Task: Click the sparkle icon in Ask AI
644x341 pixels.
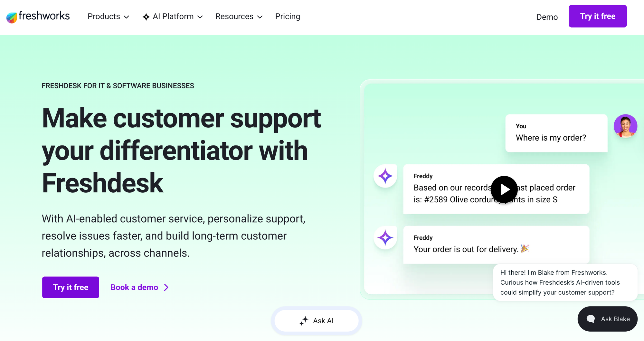Action: [x=304, y=321]
